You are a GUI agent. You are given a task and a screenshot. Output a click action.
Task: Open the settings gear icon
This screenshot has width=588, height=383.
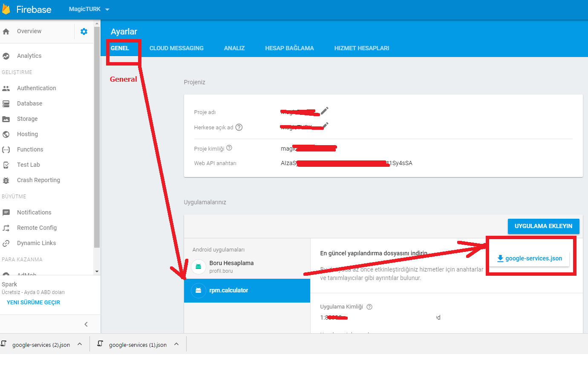coord(84,31)
